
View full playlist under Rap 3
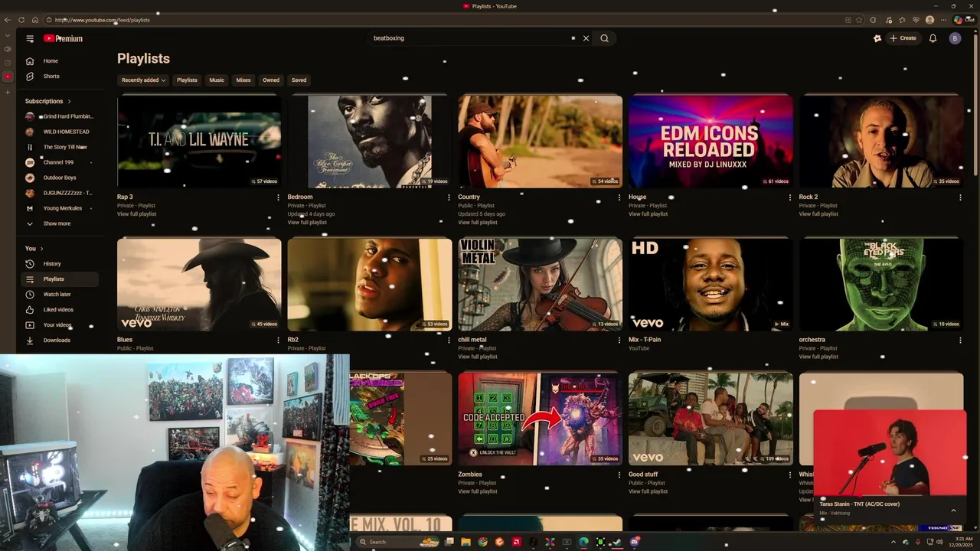click(136, 214)
